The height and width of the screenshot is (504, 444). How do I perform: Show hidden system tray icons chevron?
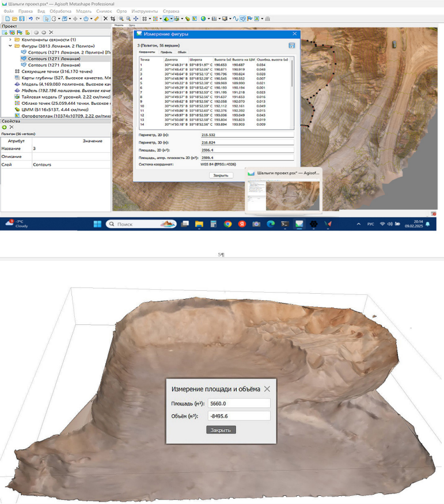click(x=359, y=224)
